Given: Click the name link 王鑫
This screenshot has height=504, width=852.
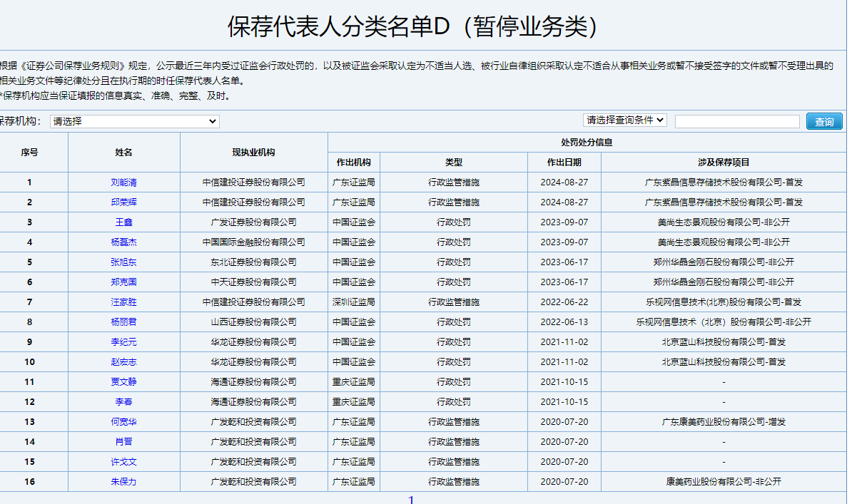Looking at the screenshot, I should pos(123,222).
